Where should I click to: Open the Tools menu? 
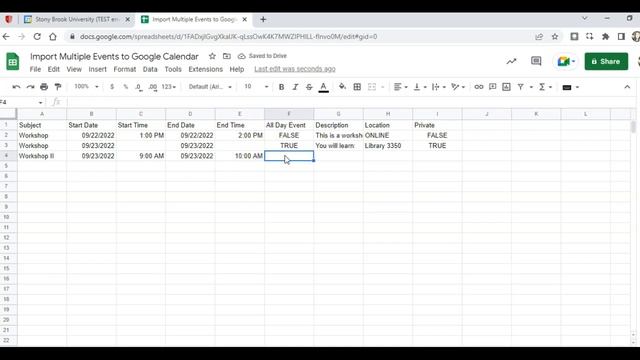point(173,69)
